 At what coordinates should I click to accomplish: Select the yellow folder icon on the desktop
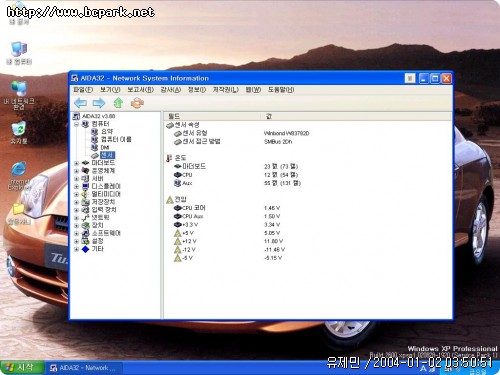coord(19,210)
